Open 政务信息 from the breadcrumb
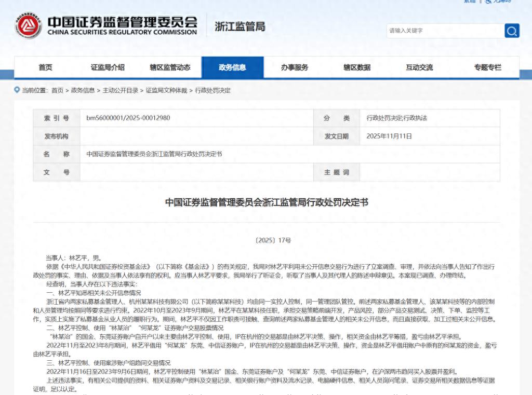Viewport: 532px width, 395px height. coord(83,90)
